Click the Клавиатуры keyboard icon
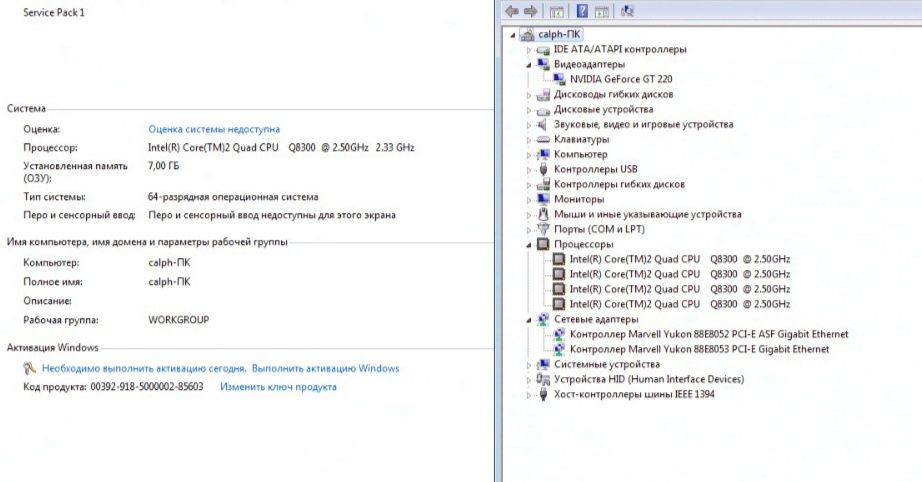 point(543,139)
